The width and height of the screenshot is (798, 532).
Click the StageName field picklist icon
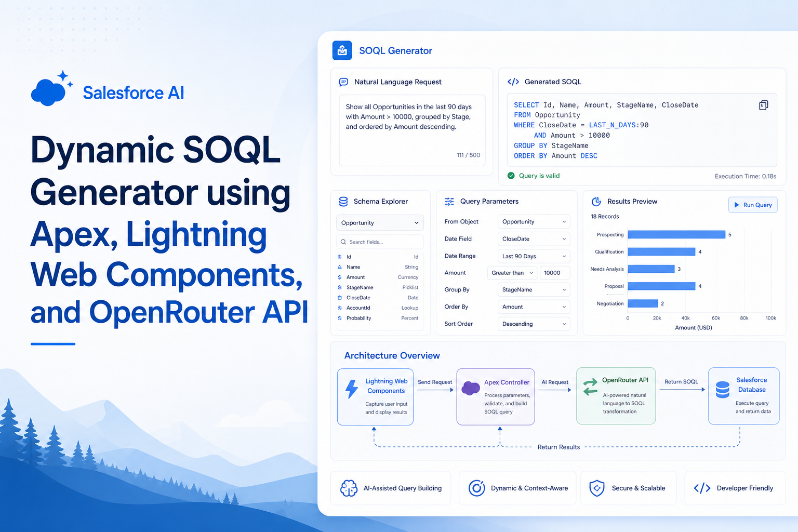340,287
